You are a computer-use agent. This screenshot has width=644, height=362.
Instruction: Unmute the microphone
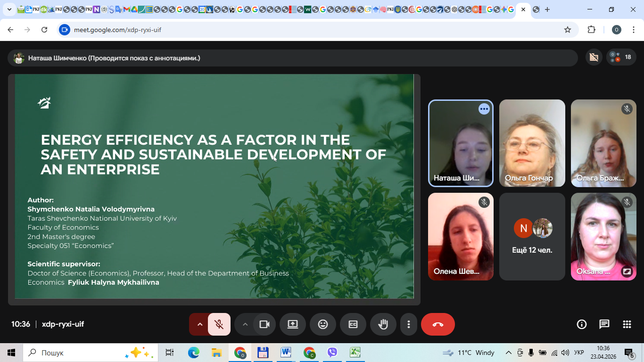tap(219, 324)
